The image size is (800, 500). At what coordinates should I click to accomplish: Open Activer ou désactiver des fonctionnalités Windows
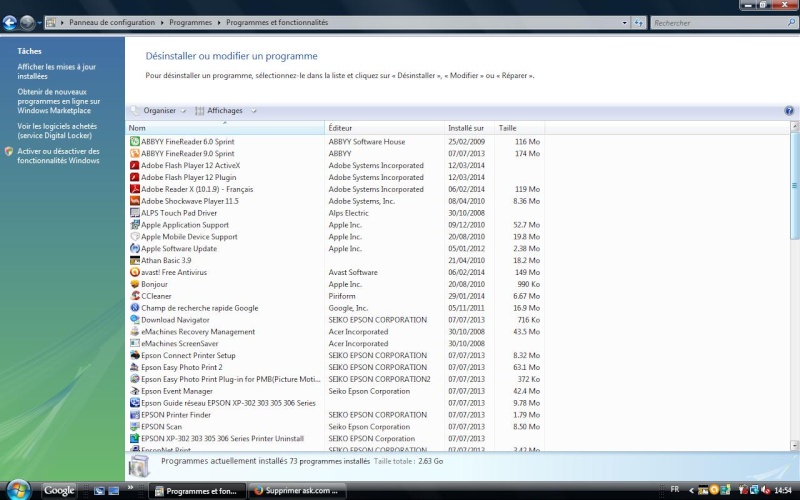click(58, 156)
